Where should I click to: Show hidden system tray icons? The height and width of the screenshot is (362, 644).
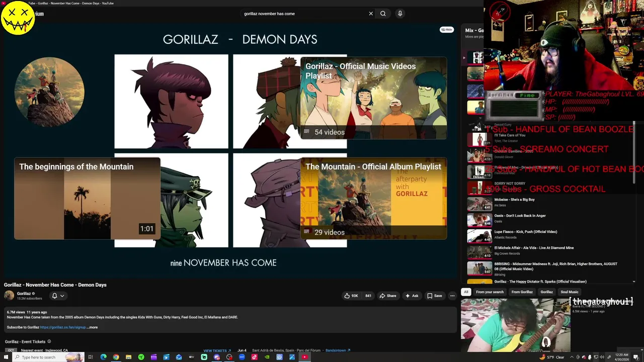point(572,357)
